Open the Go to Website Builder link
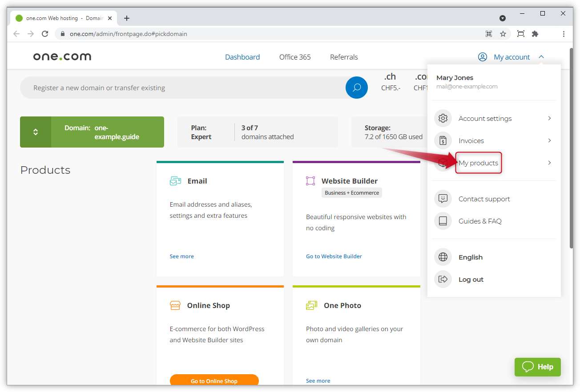580x392 pixels. 334,256
